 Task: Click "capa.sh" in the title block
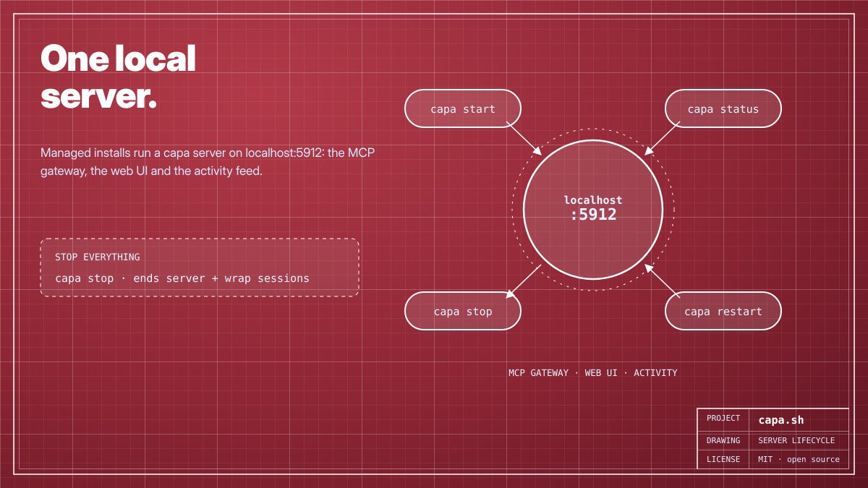click(781, 420)
